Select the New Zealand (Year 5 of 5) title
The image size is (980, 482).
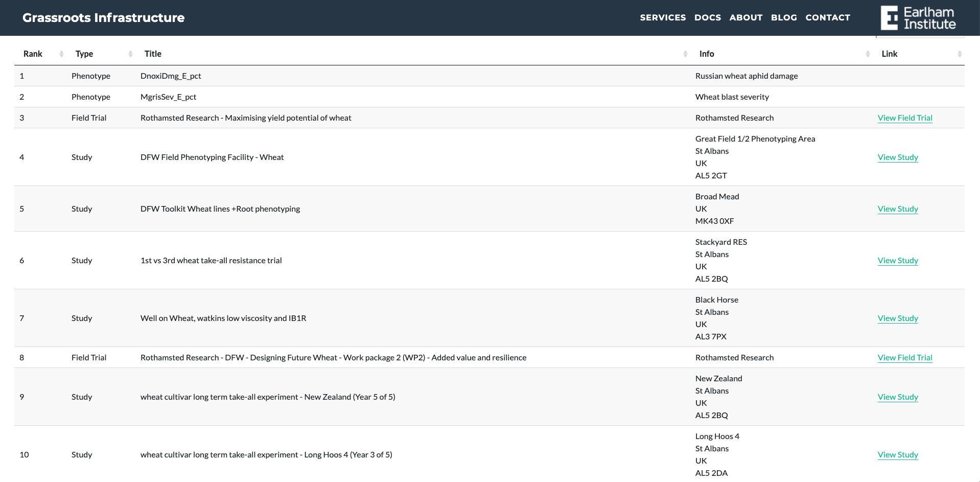click(x=268, y=397)
